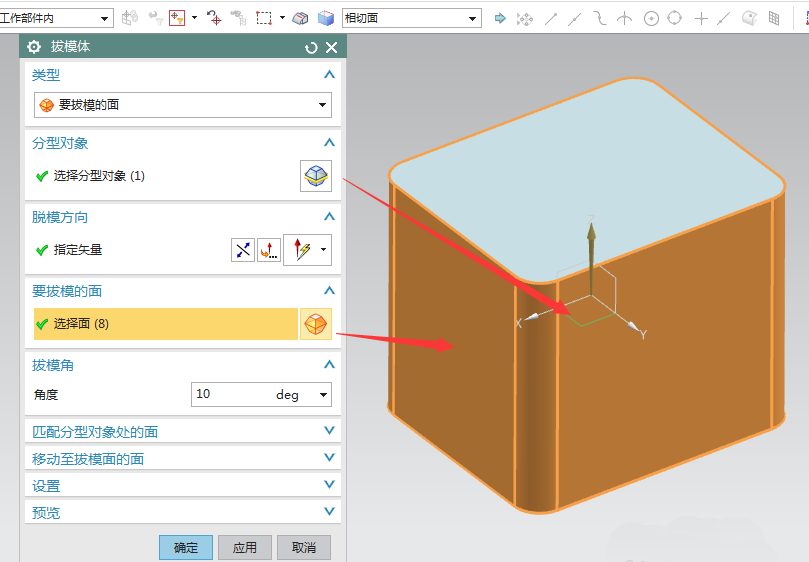Image resolution: width=809 pixels, height=562 pixels.
Task: Open the deg angle units dropdown
Action: coord(323,395)
